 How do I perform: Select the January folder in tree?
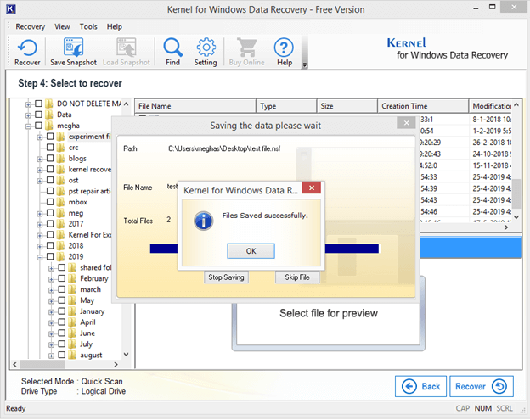click(x=92, y=311)
